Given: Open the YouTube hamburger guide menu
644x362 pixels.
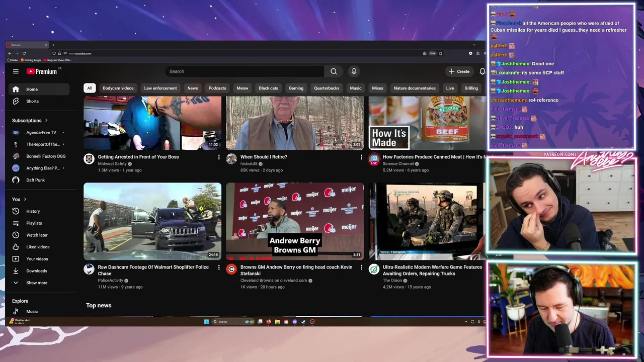Looking at the screenshot, I should [16, 71].
